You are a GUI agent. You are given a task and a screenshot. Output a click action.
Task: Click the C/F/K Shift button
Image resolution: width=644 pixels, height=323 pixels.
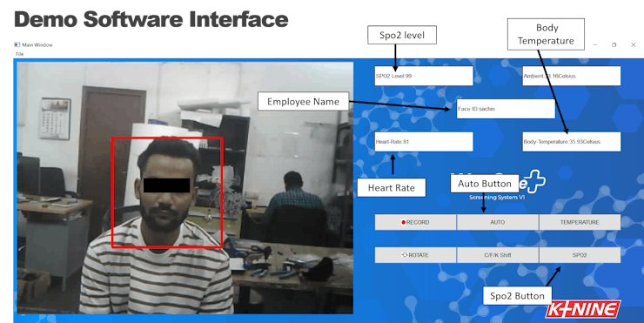coord(498,255)
